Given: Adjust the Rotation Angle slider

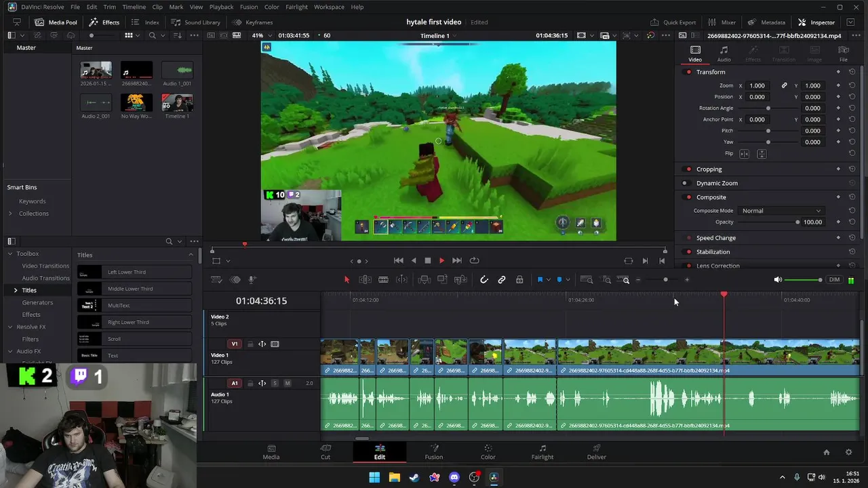Looking at the screenshot, I should tap(768, 108).
